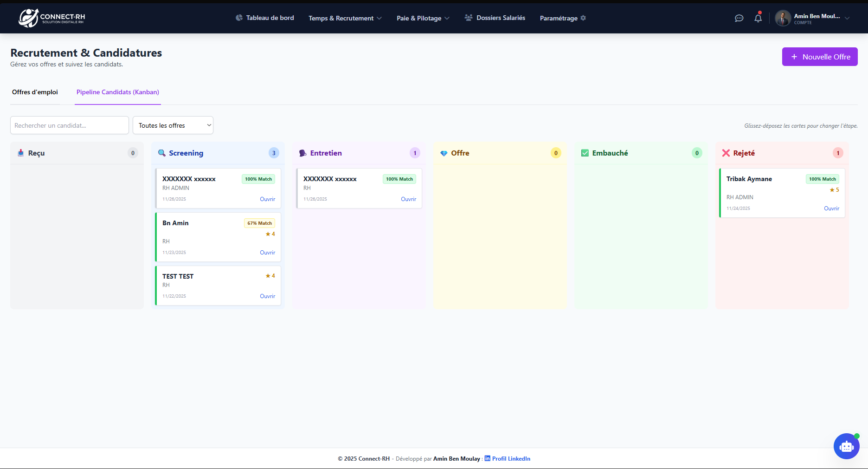Go to Tableau de bord
Image resolution: width=868 pixels, height=469 pixels.
pyautogui.click(x=265, y=18)
